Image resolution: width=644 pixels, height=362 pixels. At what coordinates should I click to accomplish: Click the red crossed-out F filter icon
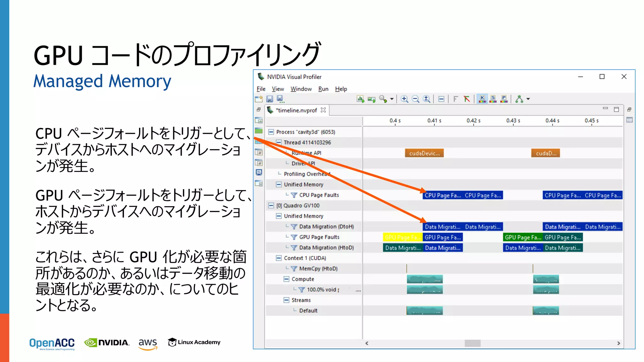(x=467, y=99)
